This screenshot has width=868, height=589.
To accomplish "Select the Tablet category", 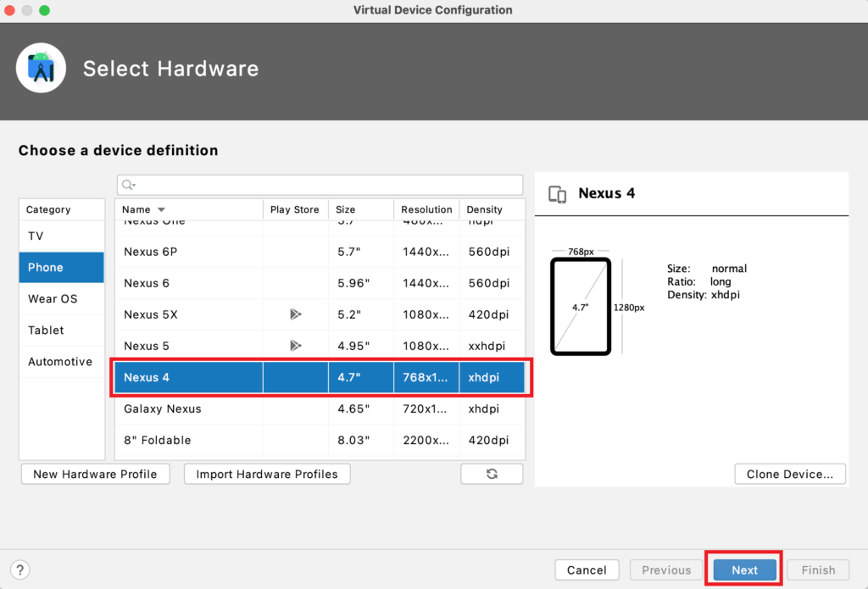I will tap(61, 331).
